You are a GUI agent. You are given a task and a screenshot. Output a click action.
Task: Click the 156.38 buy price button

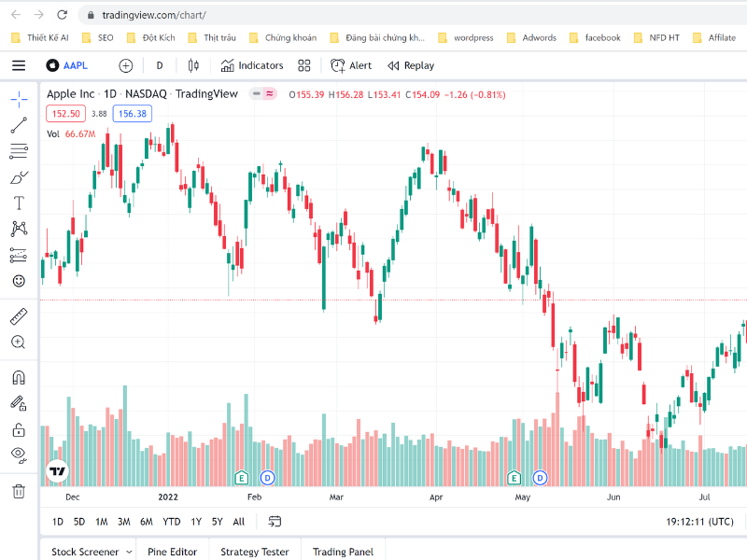click(x=133, y=114)
